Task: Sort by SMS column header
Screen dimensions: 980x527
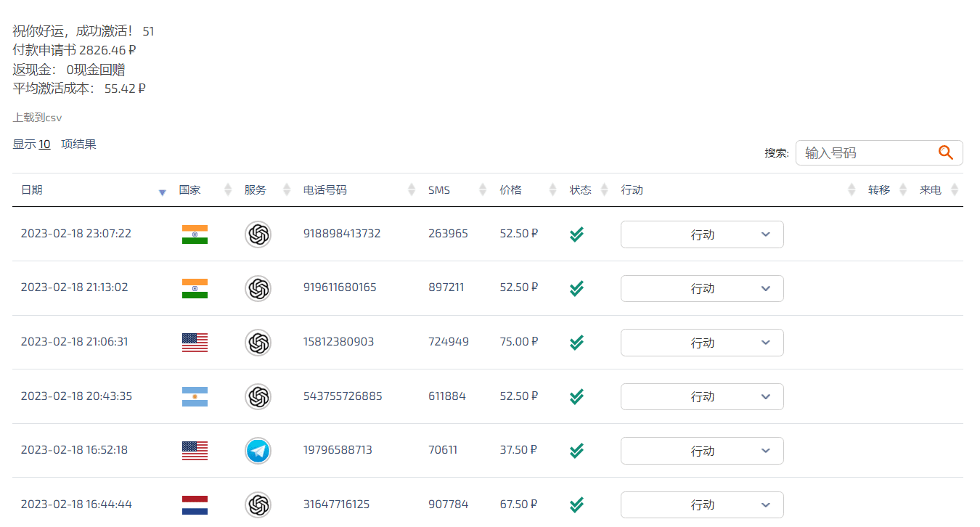Action: coord(439,190)
